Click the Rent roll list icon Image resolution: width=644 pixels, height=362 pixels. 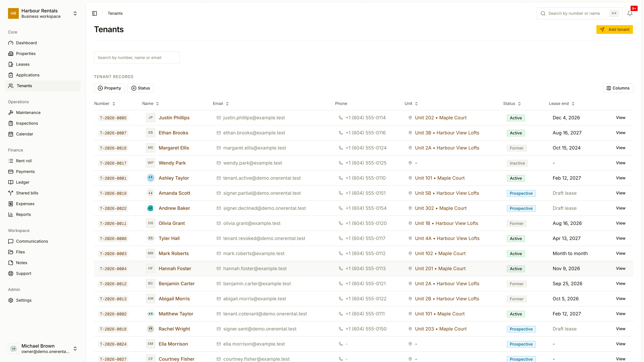[x=11, y=161]
